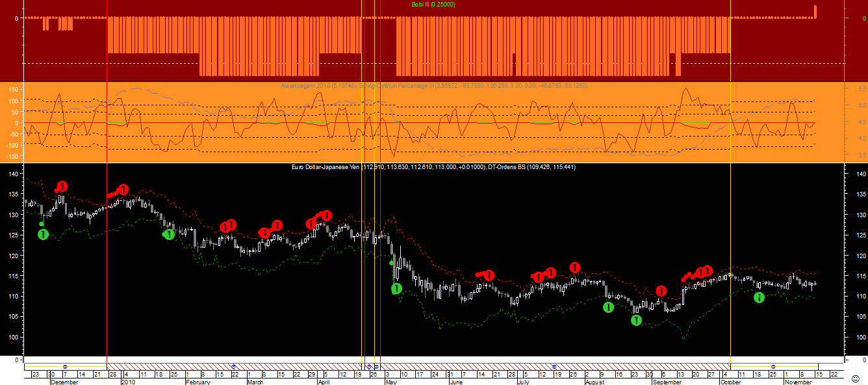The width and height of the screenshot is (868, 385).
Task: Click the April month label
Action: coord(324,382)
